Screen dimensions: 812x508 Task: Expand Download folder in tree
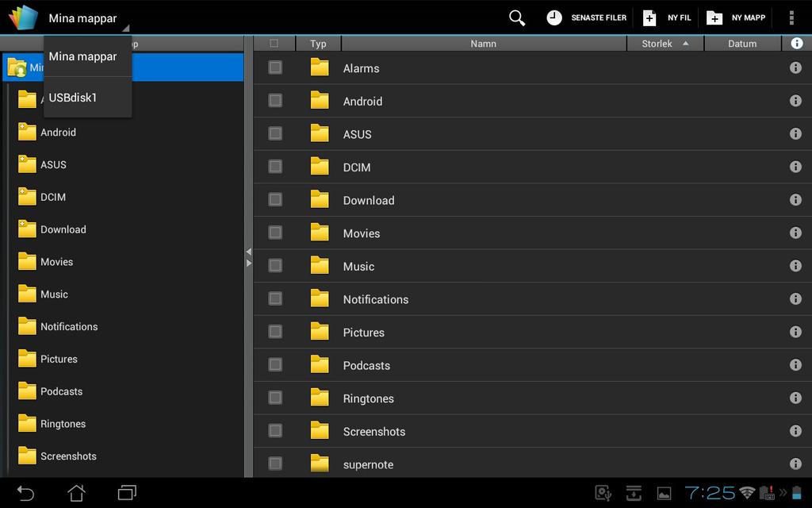coord(27,229)
